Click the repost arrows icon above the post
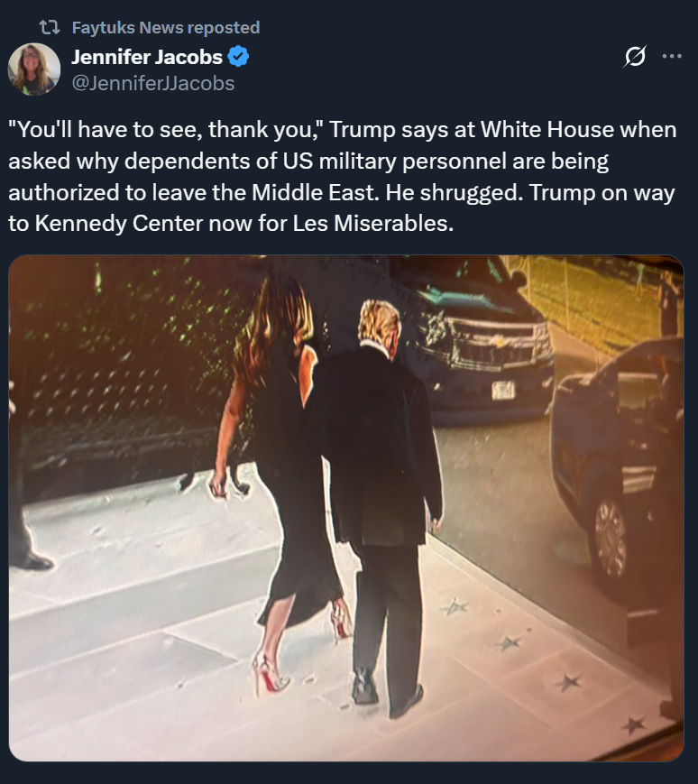698x784 pixels. point(50,27)
